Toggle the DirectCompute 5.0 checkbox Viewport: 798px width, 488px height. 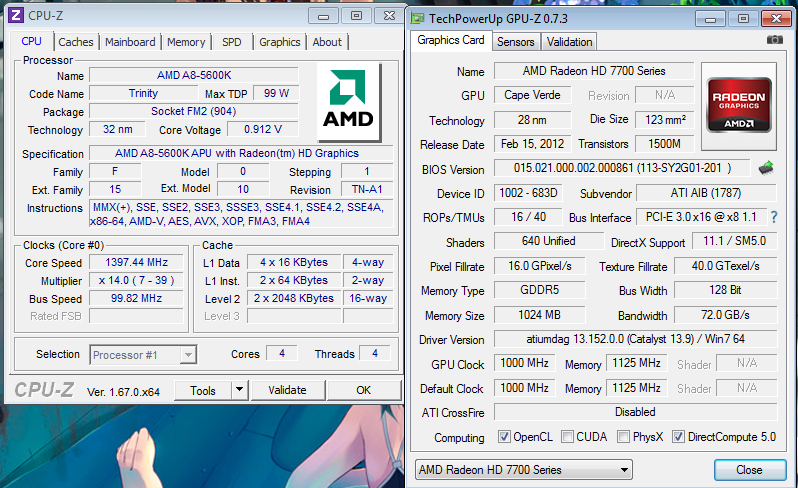tap(678, 437)
